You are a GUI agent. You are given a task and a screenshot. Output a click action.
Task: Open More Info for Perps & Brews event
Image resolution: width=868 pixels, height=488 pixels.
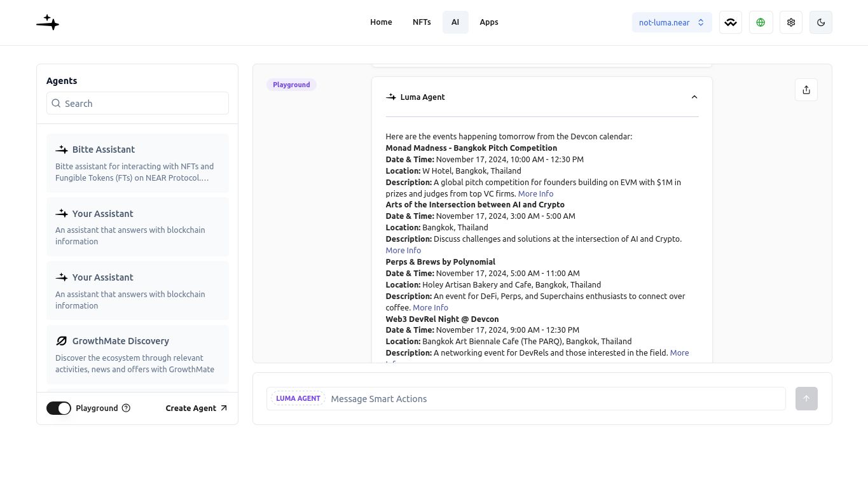[x=431, y=307]
